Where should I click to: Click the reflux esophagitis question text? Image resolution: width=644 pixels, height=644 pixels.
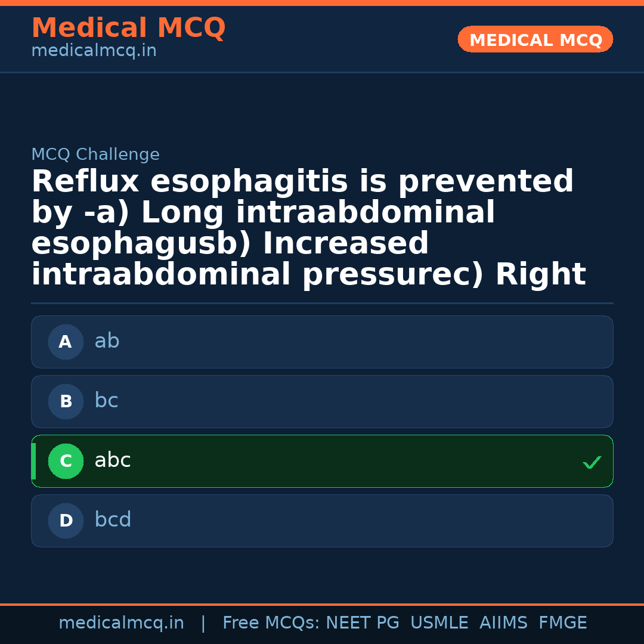pyautogui.click(x=308, y=228)
